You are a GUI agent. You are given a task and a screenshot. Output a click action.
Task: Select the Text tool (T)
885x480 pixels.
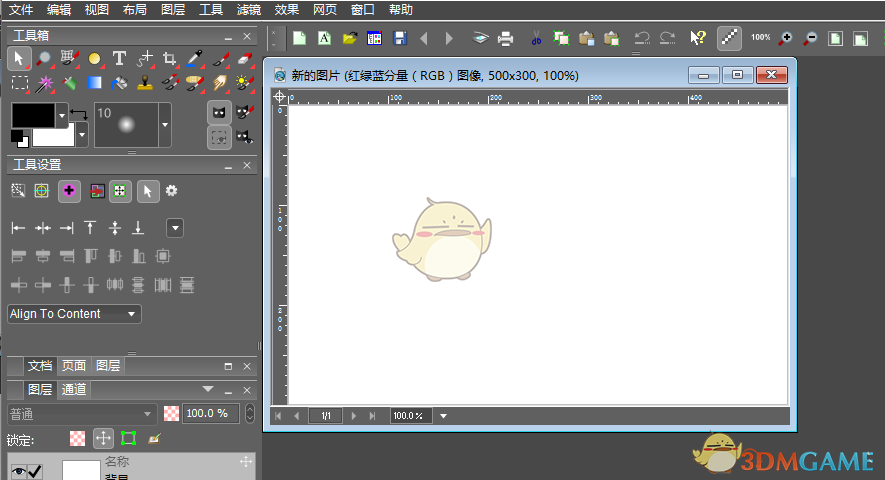click(x=119, y=58)
